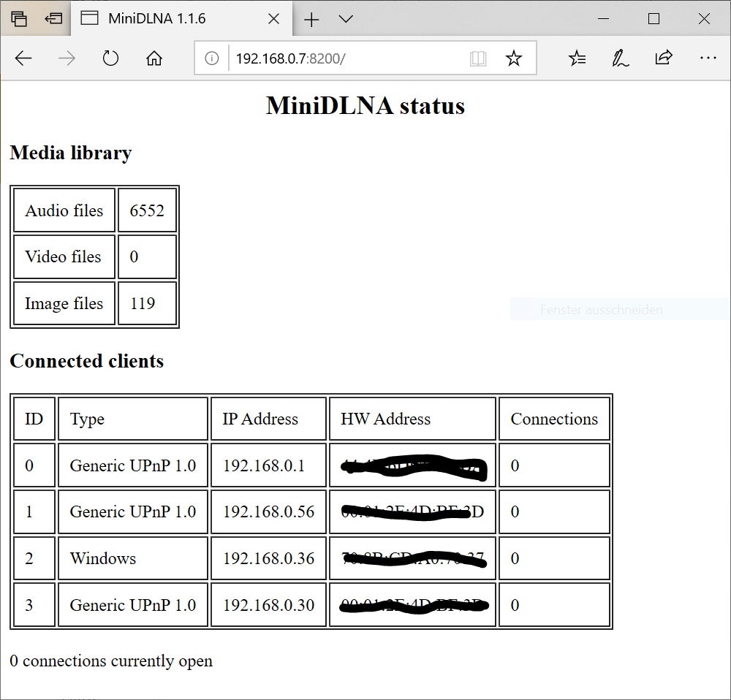Select the Audio files label
The width and height of the screenshot is (731, 700).
tap(64, 210)
